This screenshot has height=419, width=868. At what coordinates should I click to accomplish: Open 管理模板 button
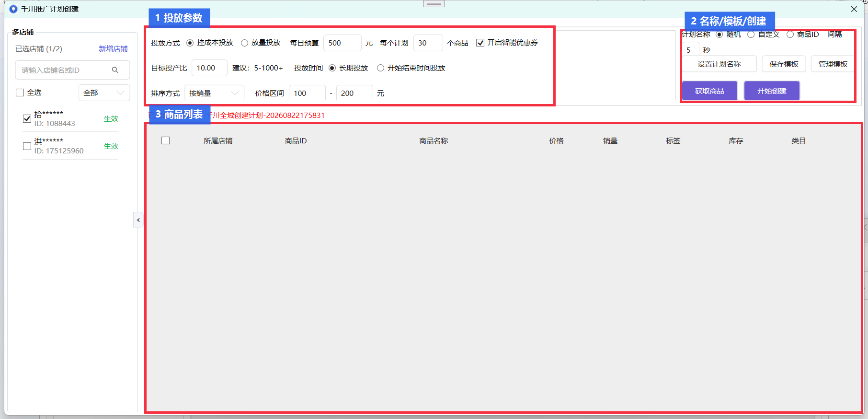[x=833, y=64]
